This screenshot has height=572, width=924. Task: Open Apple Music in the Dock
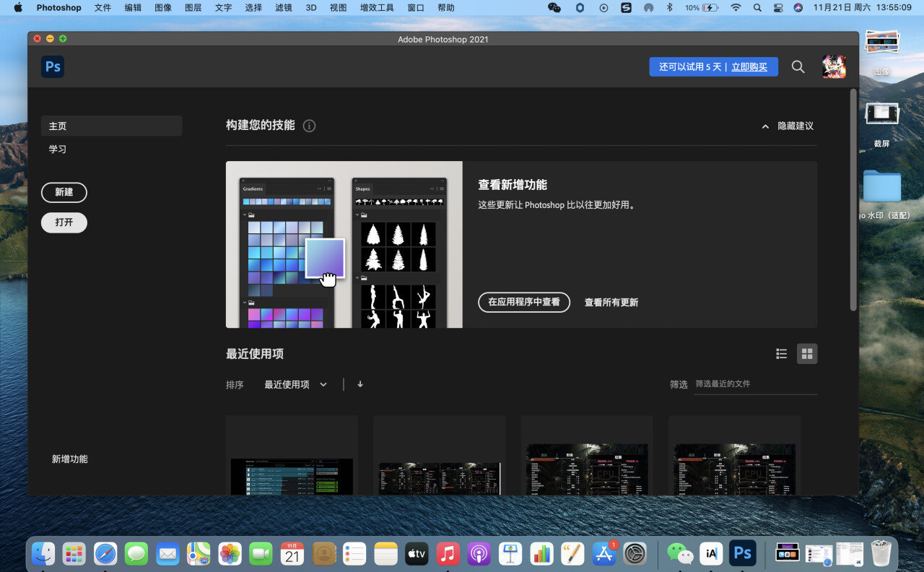(448, 554)
